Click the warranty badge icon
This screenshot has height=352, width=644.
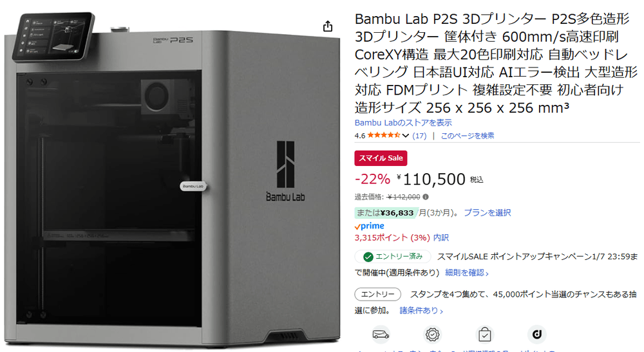(x=433, y=335)
